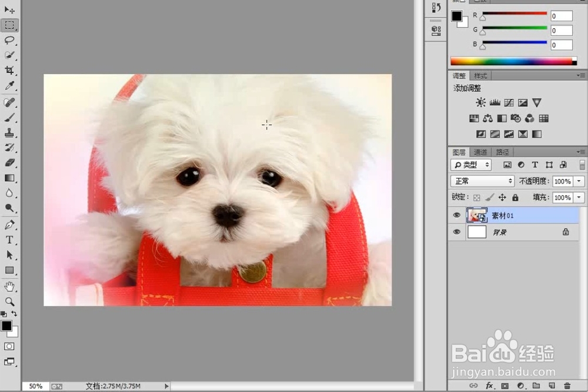Add a Curves adjustment
The height and width of the screenshot is (392, 588).
click(x=509, y=102)
